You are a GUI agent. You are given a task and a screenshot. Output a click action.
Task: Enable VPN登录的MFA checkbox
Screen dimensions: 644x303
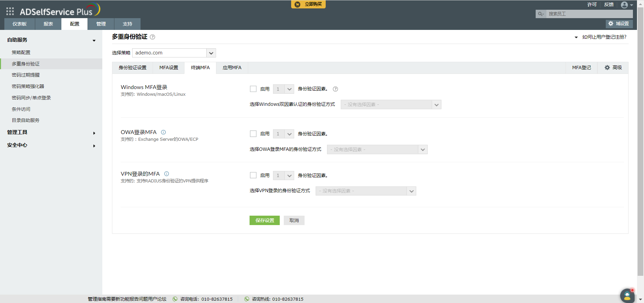253,175
